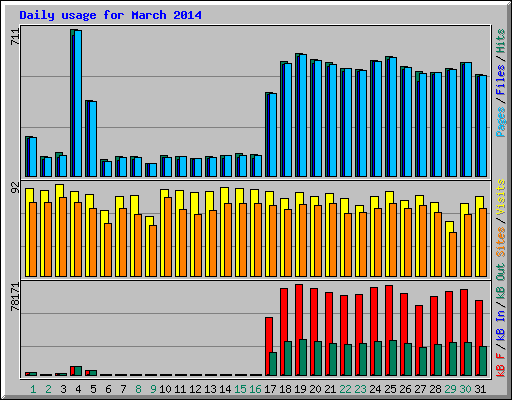
Task: Select green weekend day label 9
Action: 153,389
